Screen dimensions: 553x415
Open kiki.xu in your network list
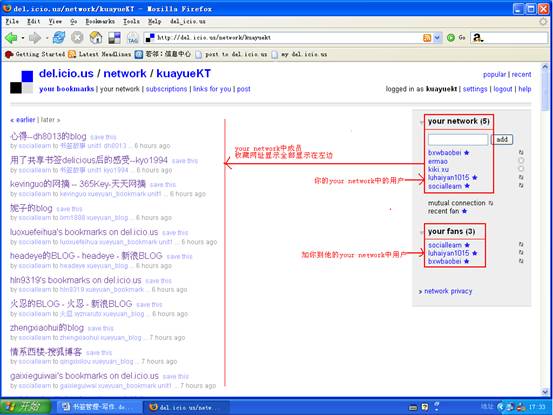[x=438, y=169]
